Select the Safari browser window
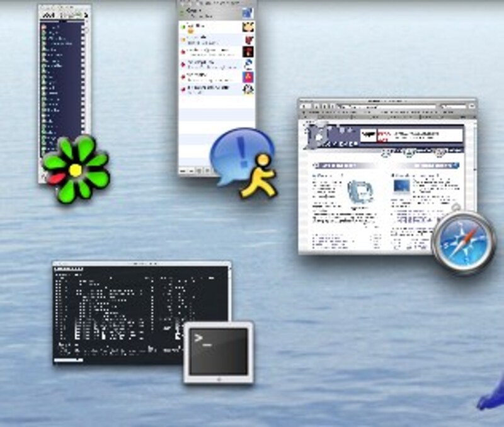 [387, 176]
